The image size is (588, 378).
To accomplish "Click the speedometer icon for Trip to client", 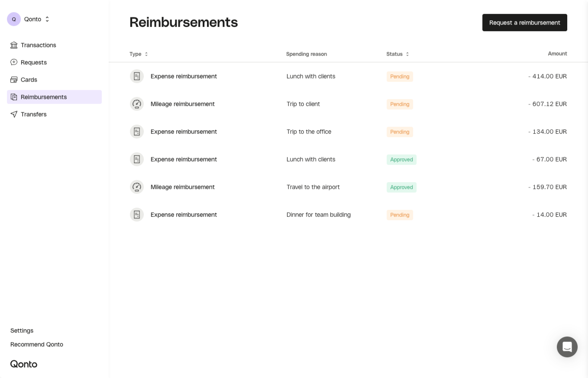I will point(137,104).
